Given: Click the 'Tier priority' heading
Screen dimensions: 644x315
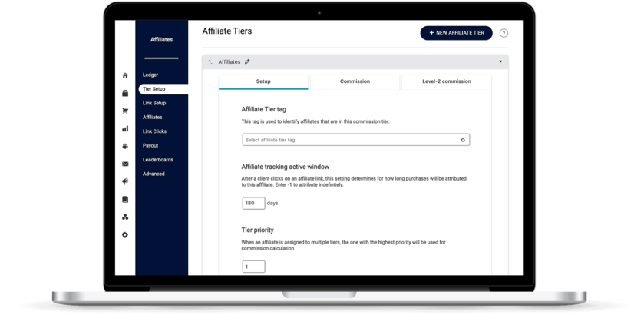Looking at the screenshot, I should [x=257, y=230].
